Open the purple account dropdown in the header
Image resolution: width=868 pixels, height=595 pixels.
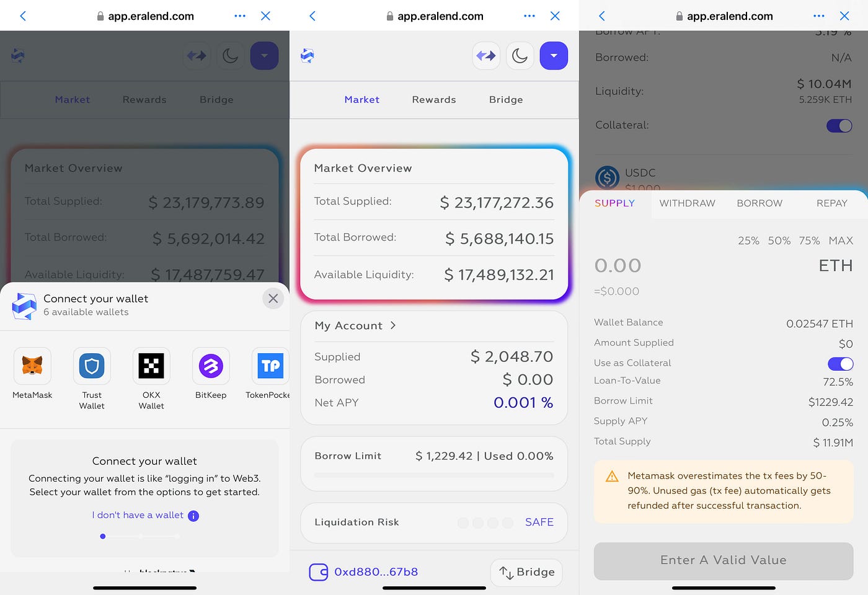pos(554,55)
